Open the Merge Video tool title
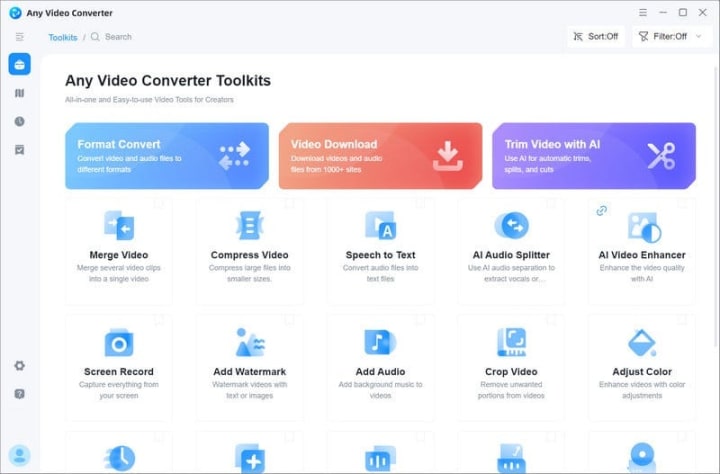Screen dimensions: 720x474 pos(119,255)
